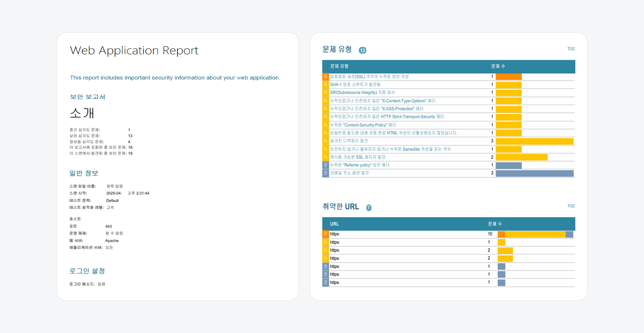This screenshot has height=333, width=644.
Task: Click the 정 severity icon on last URL row
Action: [x=325, y=282]
